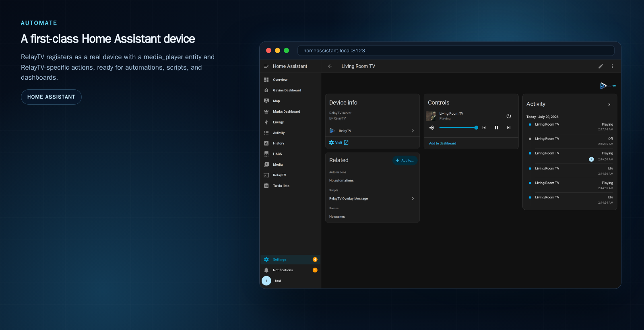Click the open-in-new icon beside Visit
Image resolution: width=644 pixels, height=330 pixels.
click(x=346, y=143)
